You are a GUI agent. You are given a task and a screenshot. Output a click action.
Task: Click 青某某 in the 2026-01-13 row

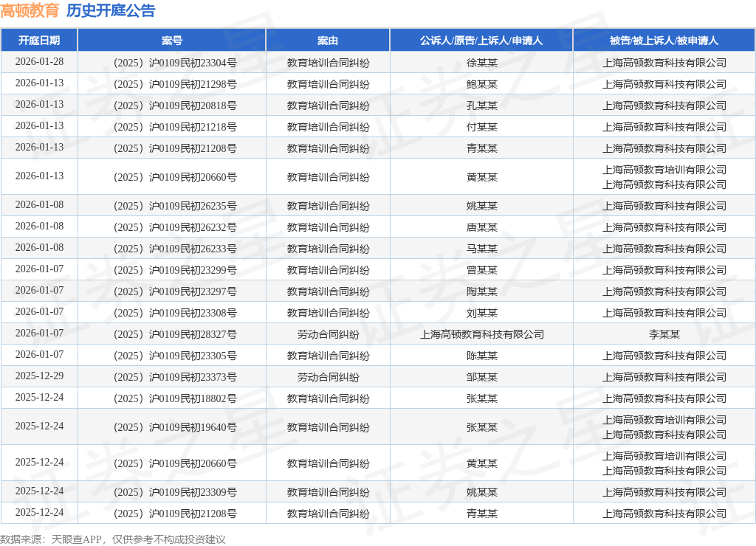(x=481, y=148)
